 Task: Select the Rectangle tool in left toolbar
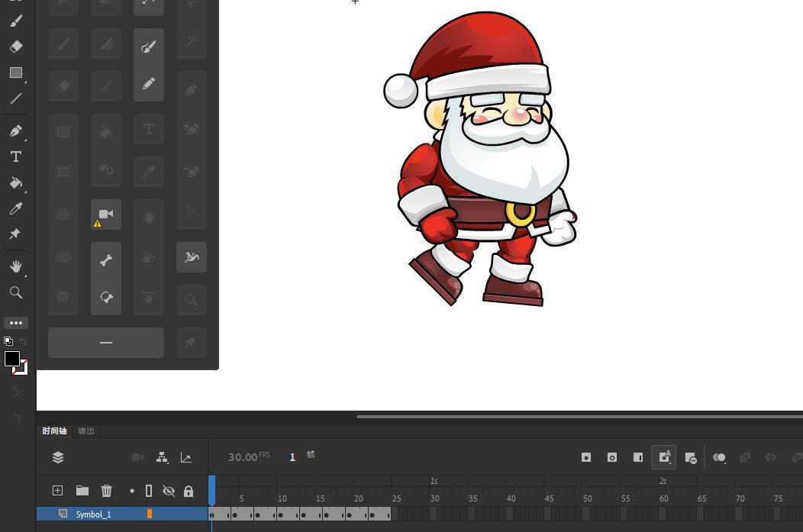point(16,73)
